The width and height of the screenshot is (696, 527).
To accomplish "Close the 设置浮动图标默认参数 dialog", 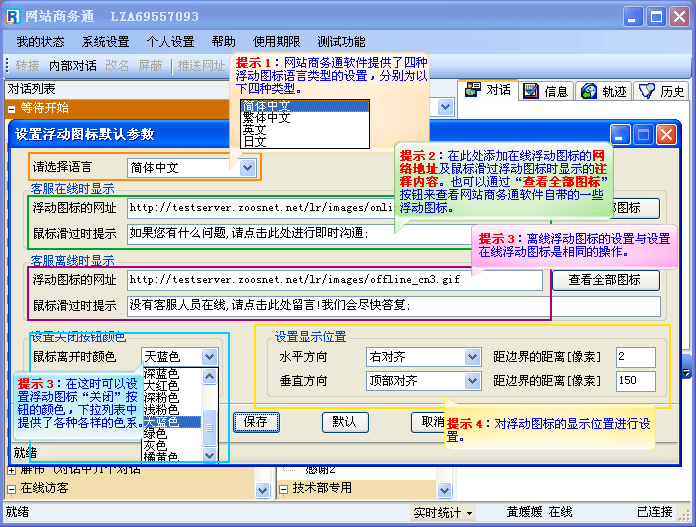I will coord(666,135).
